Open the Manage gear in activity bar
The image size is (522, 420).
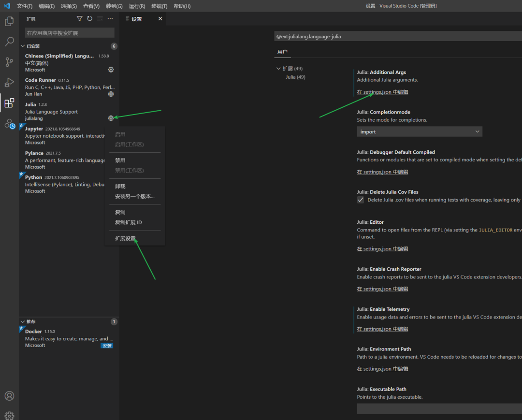click(x=9, y=415)
